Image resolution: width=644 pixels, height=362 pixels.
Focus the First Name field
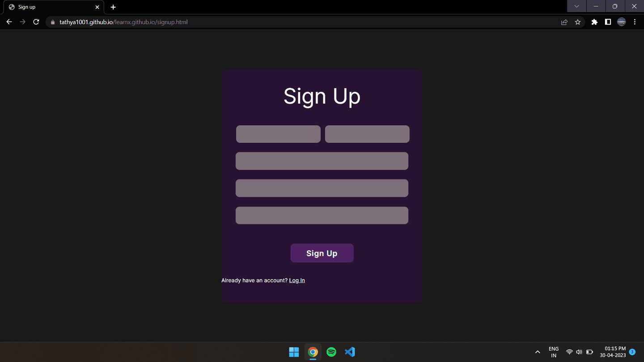278,134
